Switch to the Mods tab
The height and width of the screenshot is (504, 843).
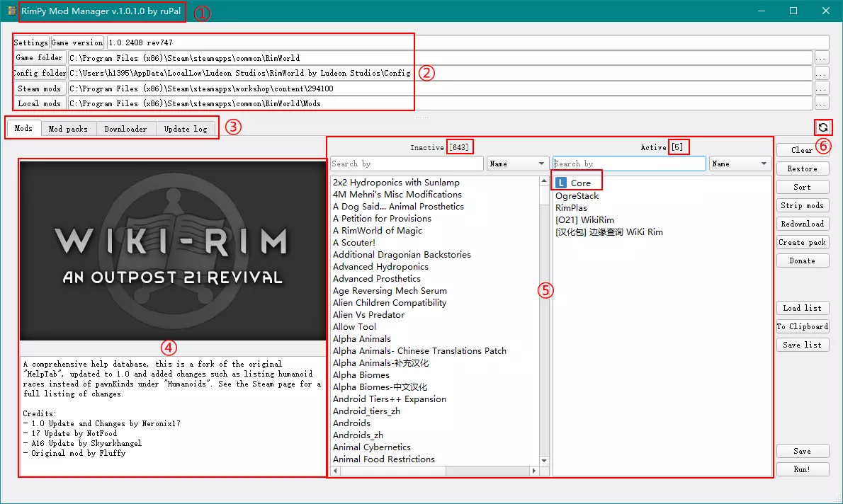click(23, 128)
